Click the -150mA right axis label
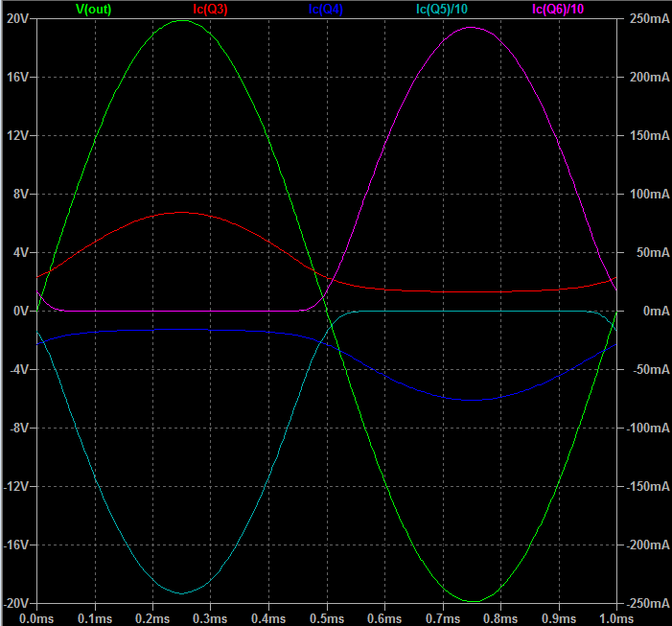This screenshot has width=672, height=626. click(x=648, y=486)
